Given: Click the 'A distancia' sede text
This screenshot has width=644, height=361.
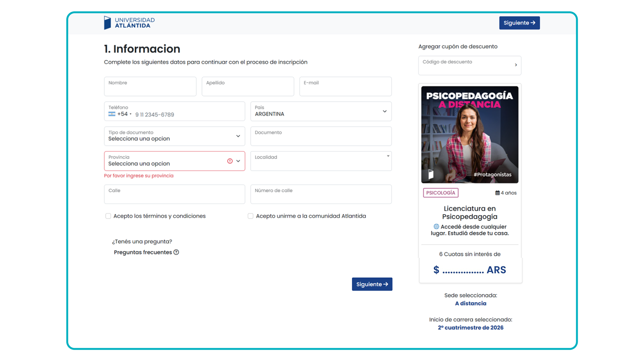Looking at the screenshot, I should click(x=470, y=303).
